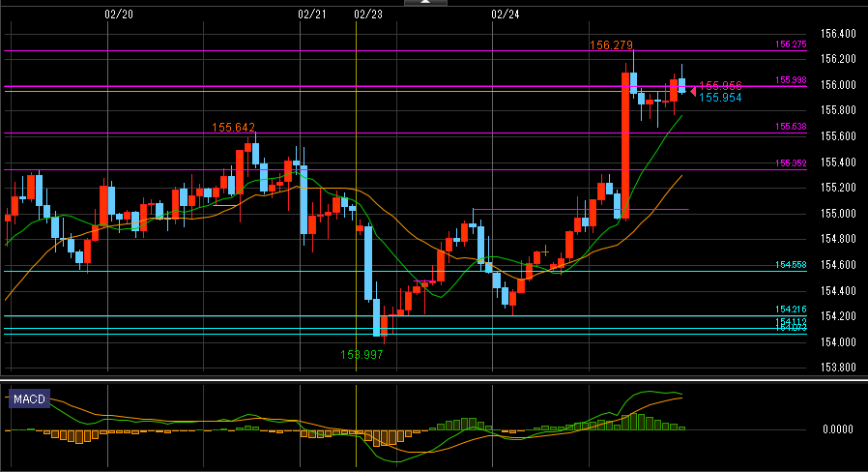Click the pink current price arrow marker
This screenshot has height=472, width=868.
[692, 91]
